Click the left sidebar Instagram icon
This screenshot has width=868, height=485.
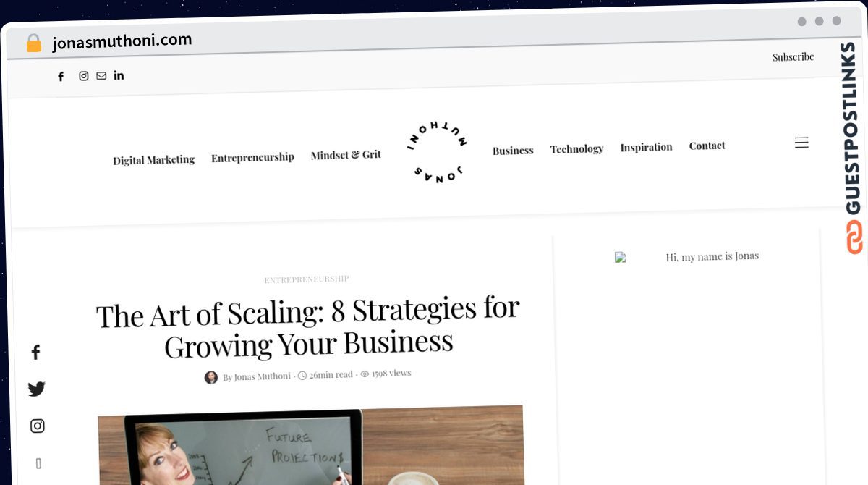38,426
